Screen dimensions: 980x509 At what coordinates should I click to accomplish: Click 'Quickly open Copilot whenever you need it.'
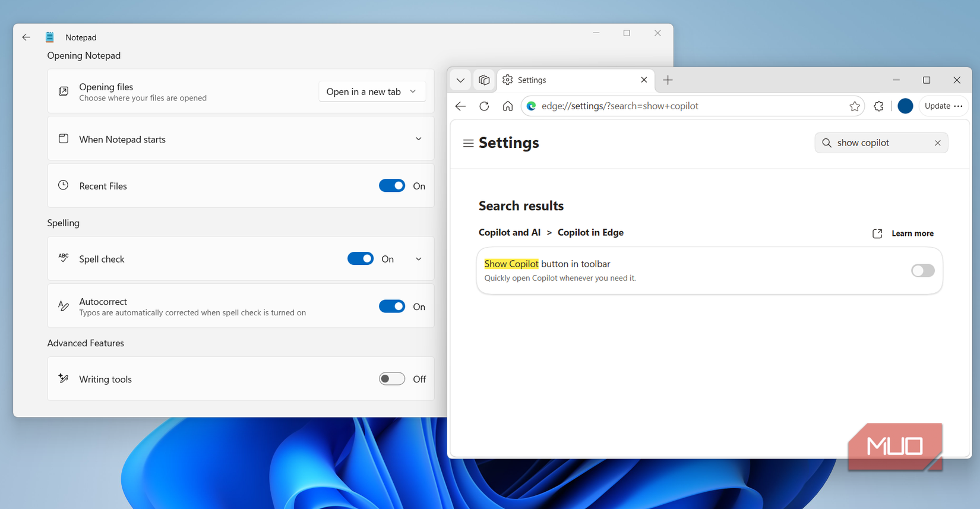560,278
